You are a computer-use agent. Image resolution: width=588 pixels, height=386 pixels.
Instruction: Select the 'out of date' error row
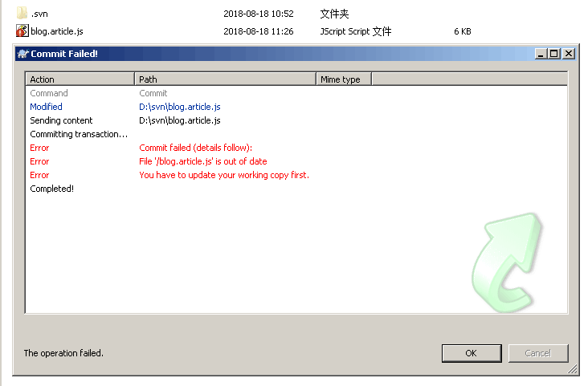click(296, 161)
